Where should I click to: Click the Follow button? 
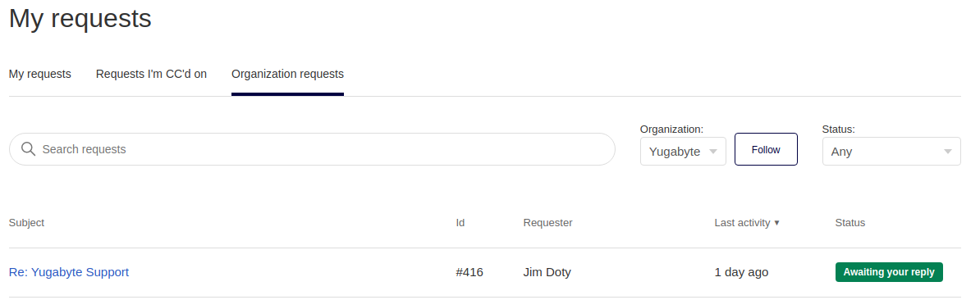(766, 150)
